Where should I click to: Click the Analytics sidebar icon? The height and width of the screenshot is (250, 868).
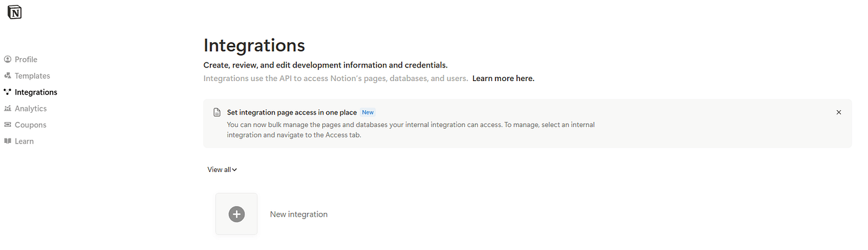click(x=7, y=108)
